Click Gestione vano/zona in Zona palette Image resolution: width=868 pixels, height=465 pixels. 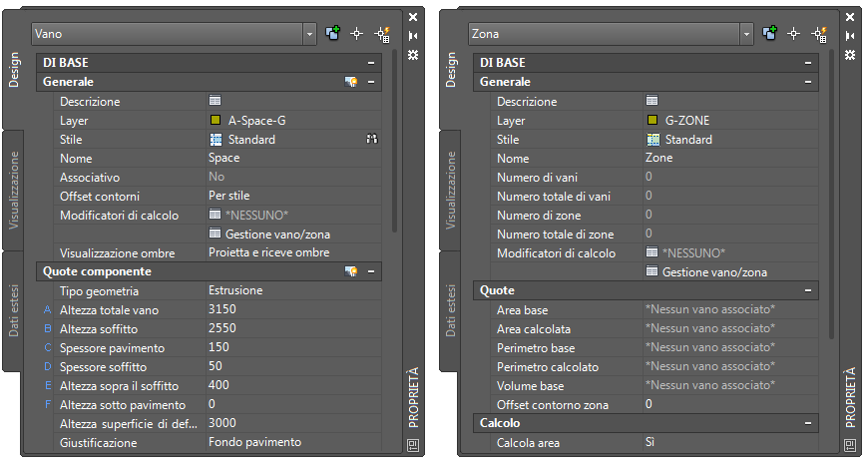point(713,271)
